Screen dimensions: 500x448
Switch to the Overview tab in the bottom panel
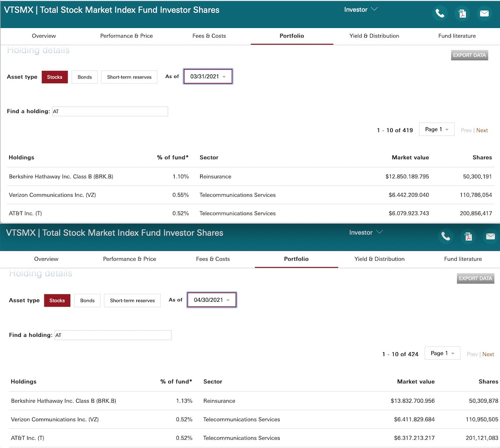pyautogui.click(x=46, y=259)
